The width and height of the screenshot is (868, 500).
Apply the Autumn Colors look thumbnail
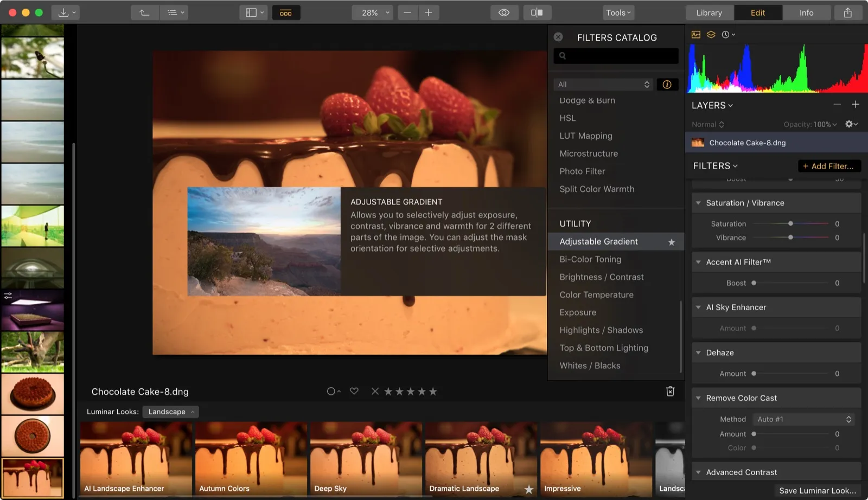point(251,458)
